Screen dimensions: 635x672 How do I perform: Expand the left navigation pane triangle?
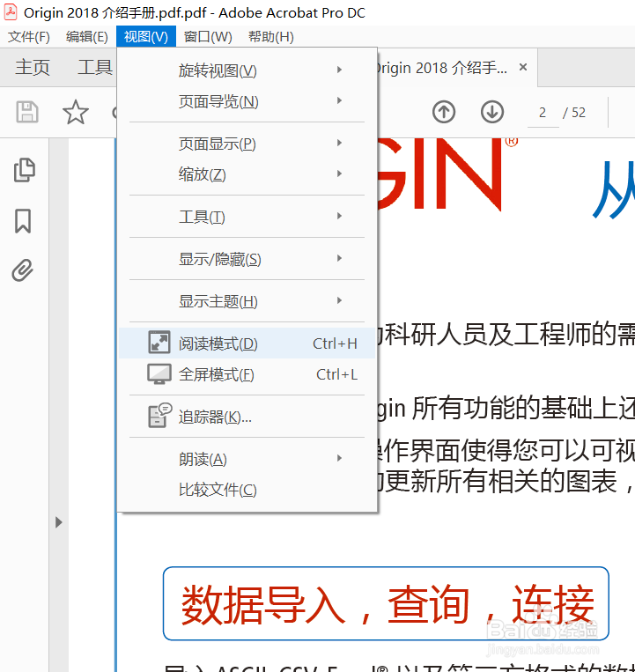[59, 522]
